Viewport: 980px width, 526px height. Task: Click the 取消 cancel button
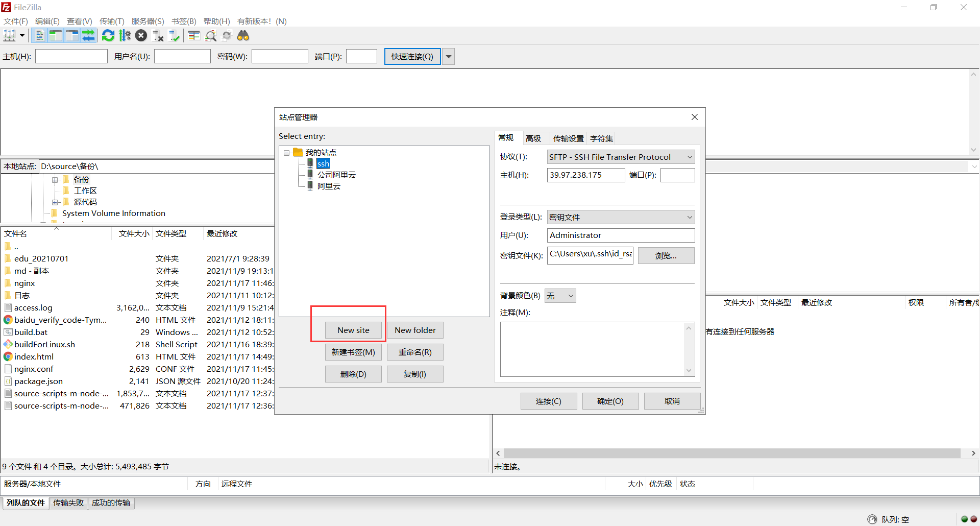click(672, 401)
